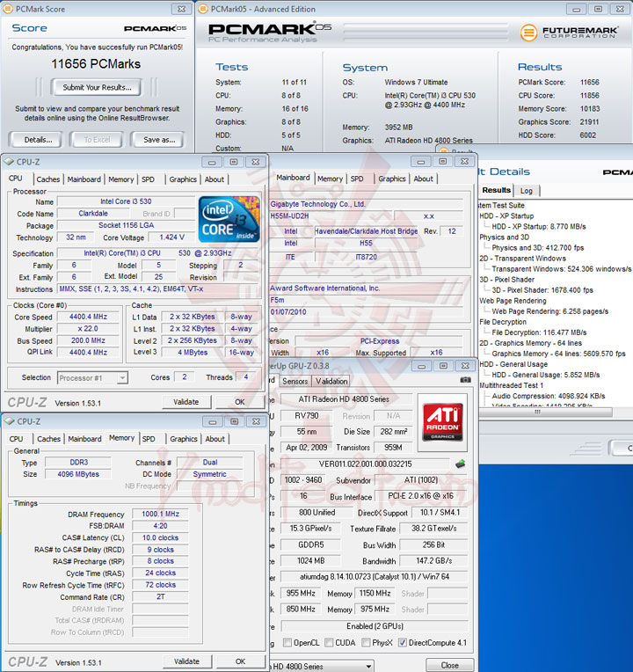
Task: Minimize the PCMark05 Advanced Edition window
Action: click(x=577, y=9)
